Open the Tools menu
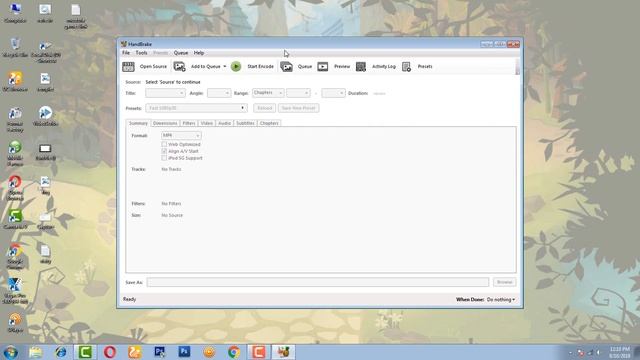The image size is (640, 360). point(141,53)
